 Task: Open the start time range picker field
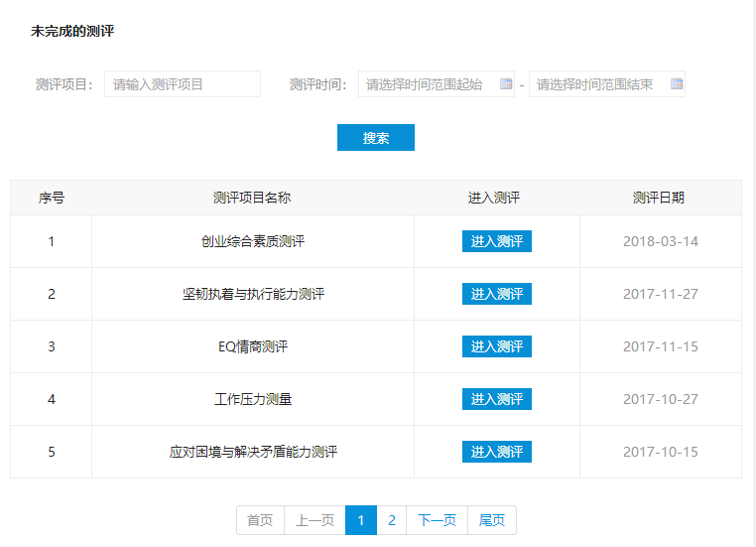tap(429, 84)
